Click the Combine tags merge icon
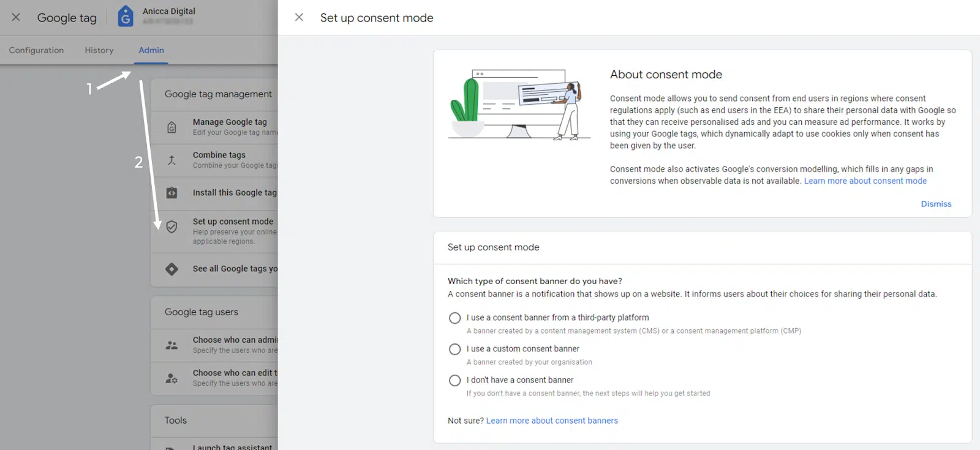 (171, 160)
